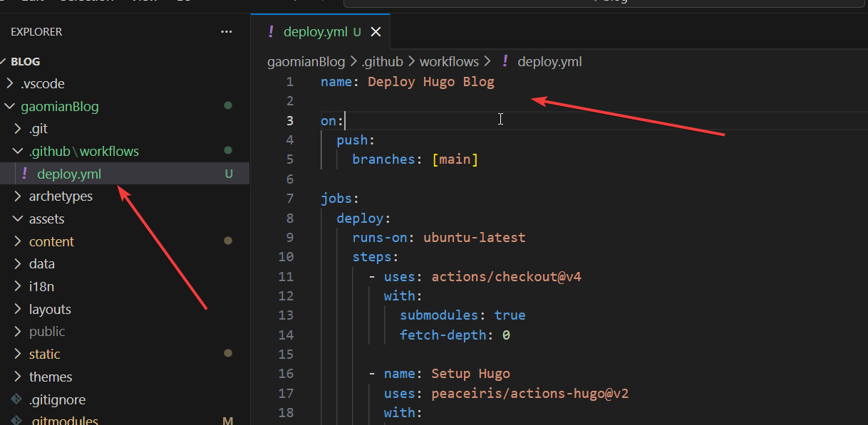868x425 pixels.
Task: Collapse the assets folder
Action: (x=18, y=219)
